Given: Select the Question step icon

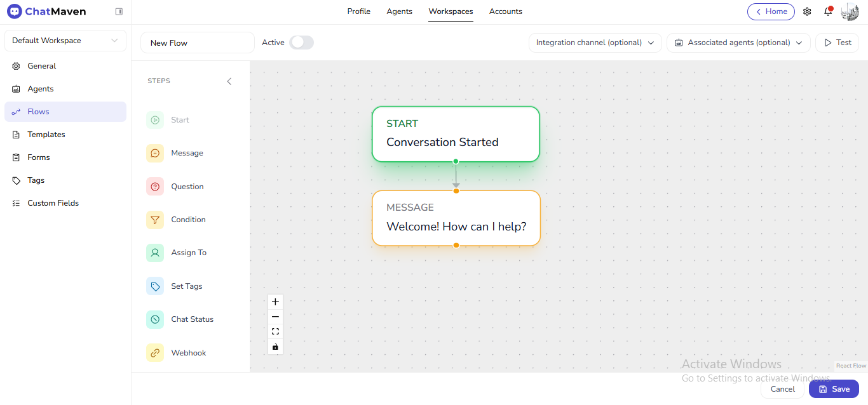Looking at the screenshot, I should click(154, 186).
